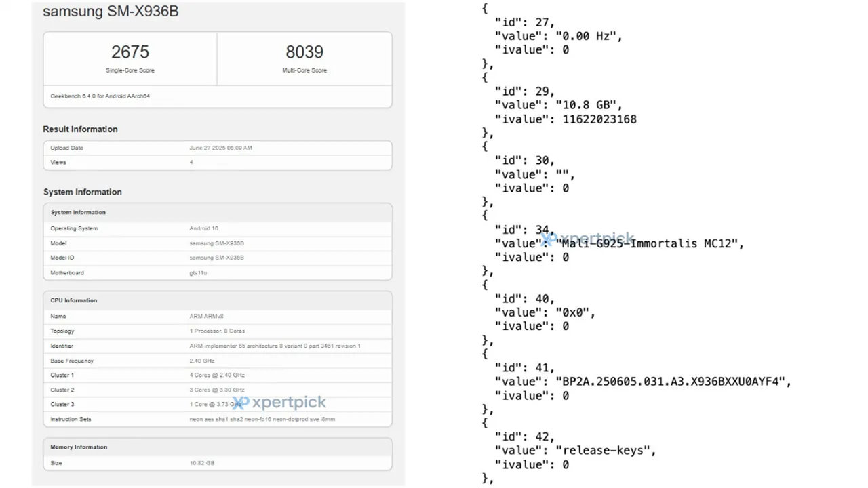The image size is (868, 488).
Task: Click the single-core score 2675
Action: coord(130,52)
